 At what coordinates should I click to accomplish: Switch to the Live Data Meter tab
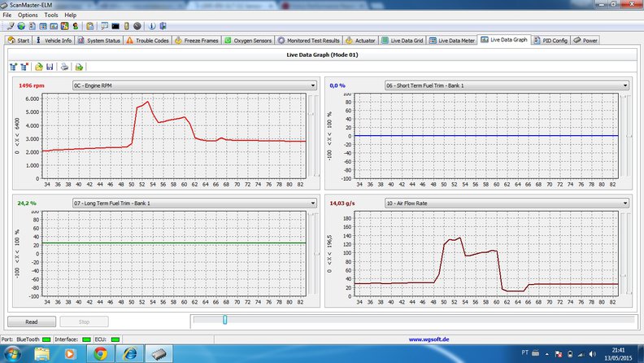(x=452, y=40)
